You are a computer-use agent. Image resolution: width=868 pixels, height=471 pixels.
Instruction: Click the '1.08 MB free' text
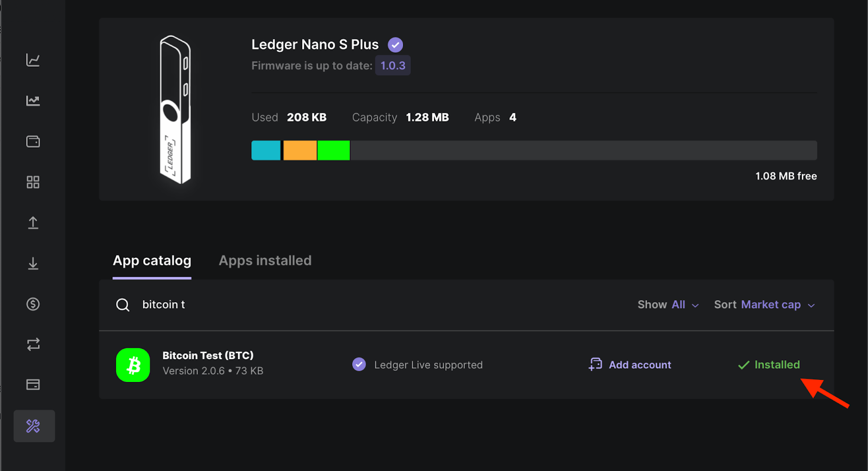[x=786, y=176]
